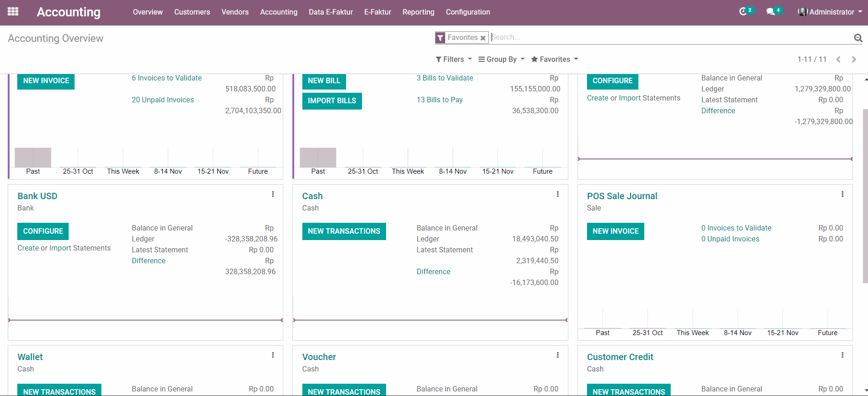Open the Cash card three-dot menu
This screenshot has height=396, width=868.
coord(557,194)
